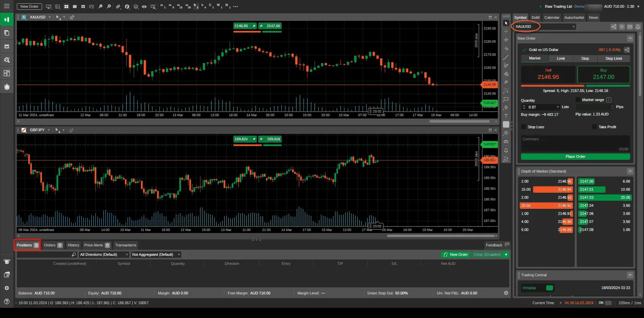Collapse the New Order panel
Image resolution: width=644 pixels, height=318 pixels.
[630, 38]
